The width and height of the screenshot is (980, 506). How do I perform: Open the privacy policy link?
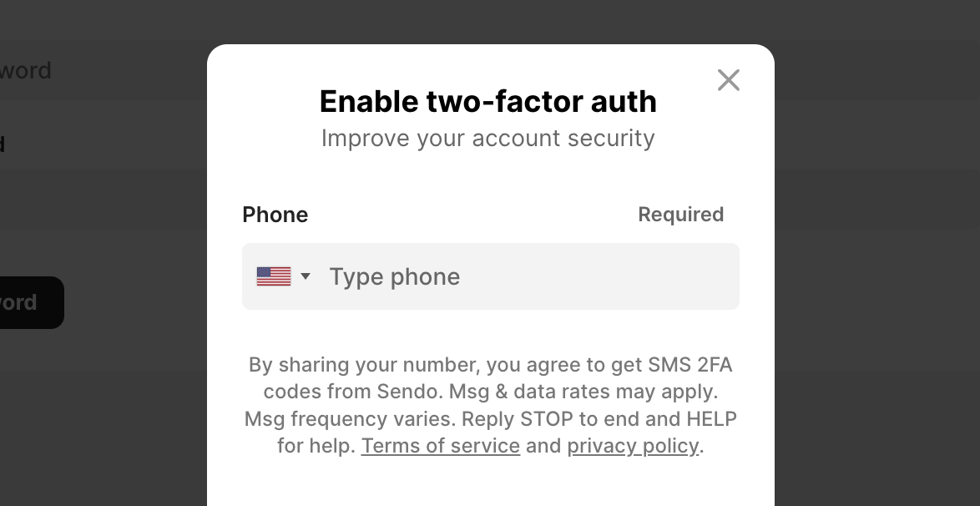[633, 446]
